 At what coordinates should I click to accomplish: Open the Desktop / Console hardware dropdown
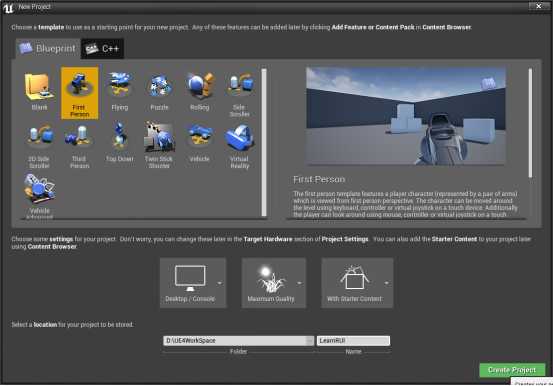193,283
